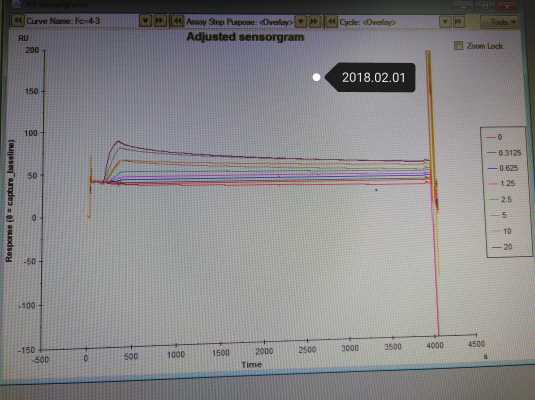Go to next curve name arrow
535x400 pixels.
coord(159,21)
